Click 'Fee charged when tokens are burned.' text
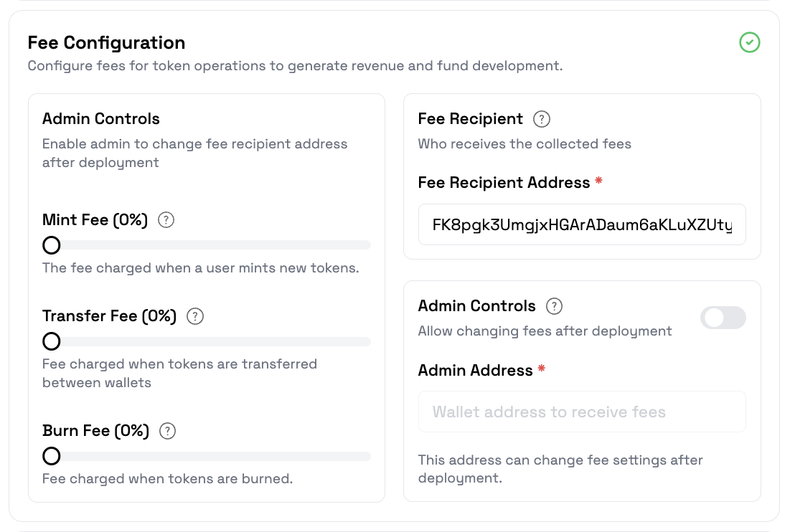 click(x=167, y=479)
